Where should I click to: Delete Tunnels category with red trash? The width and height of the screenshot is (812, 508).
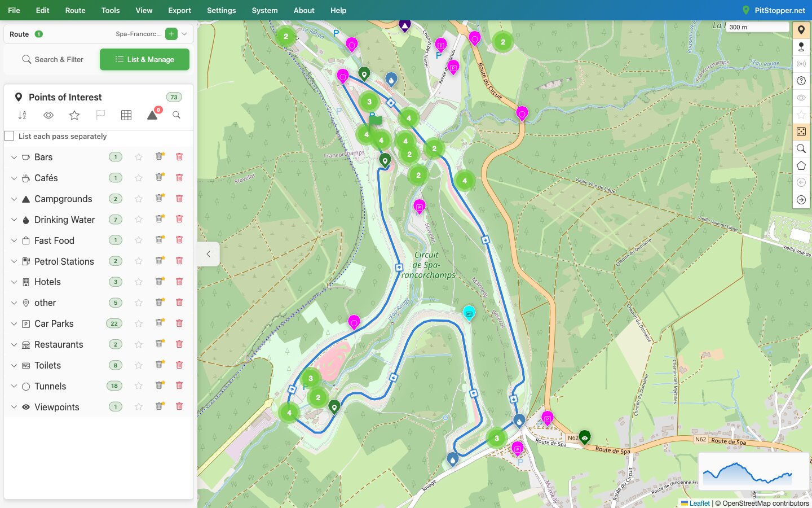pyautogui.click(x=179, y=386)
